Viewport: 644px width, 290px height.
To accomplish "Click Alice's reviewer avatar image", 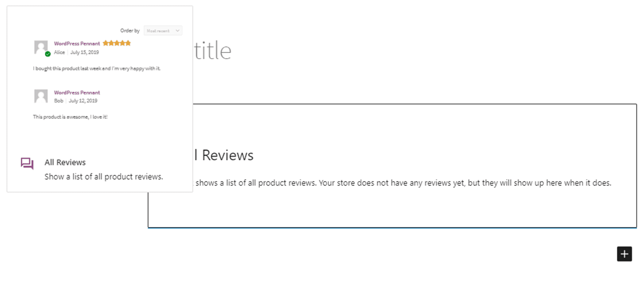I will [x=41, y=47].
